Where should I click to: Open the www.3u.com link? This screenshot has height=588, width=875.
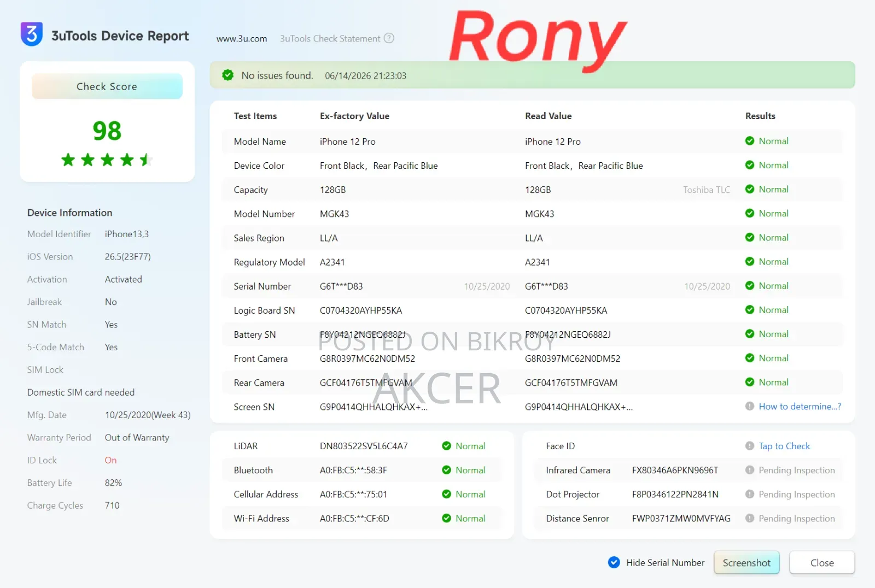coord(242,39)
